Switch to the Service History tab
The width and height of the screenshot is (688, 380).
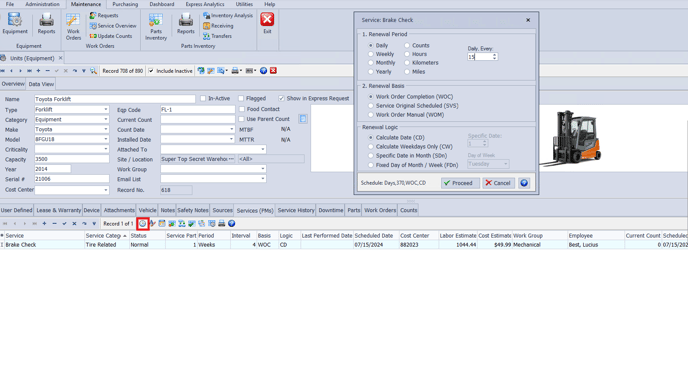pos(296,210)
